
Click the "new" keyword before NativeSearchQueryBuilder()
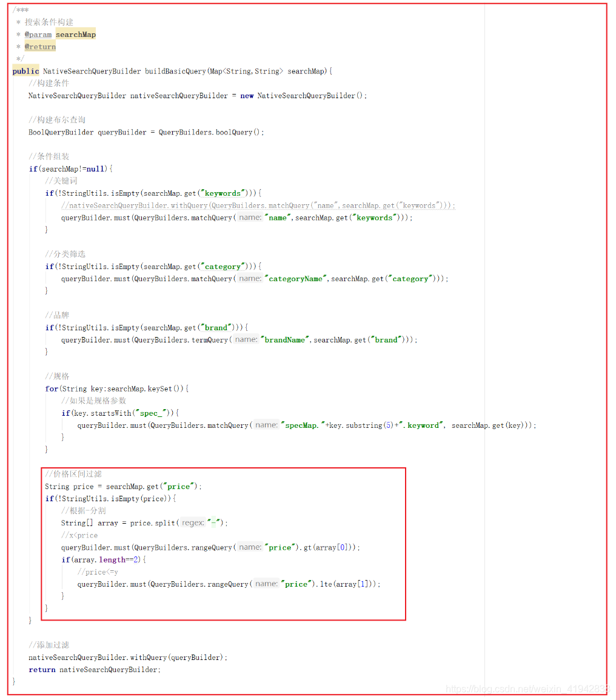click(x=247, y=96)
